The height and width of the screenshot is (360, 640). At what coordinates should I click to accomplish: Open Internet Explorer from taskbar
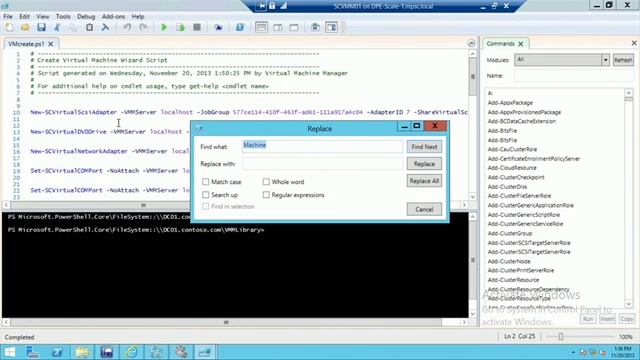click(131, 352)
